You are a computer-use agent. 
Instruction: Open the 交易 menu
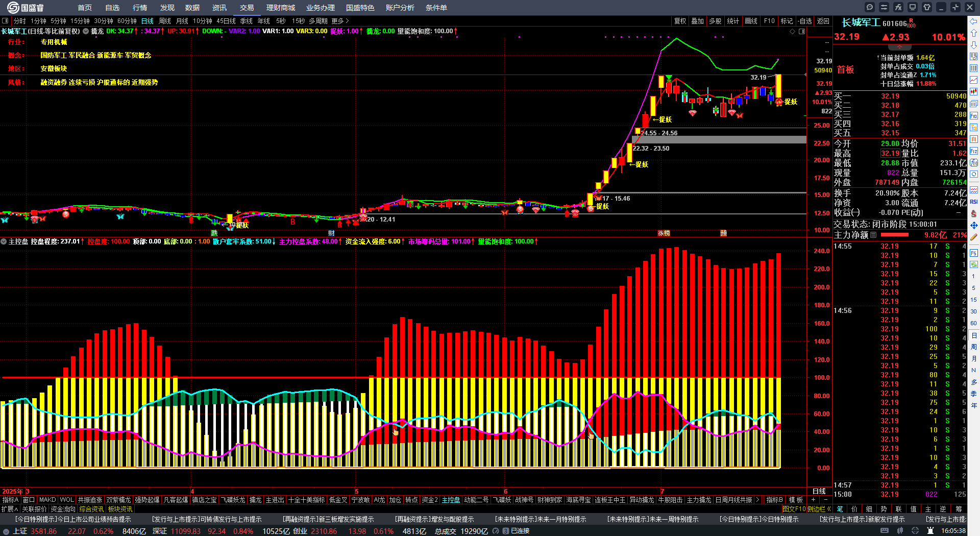click(x=247, y=8)
